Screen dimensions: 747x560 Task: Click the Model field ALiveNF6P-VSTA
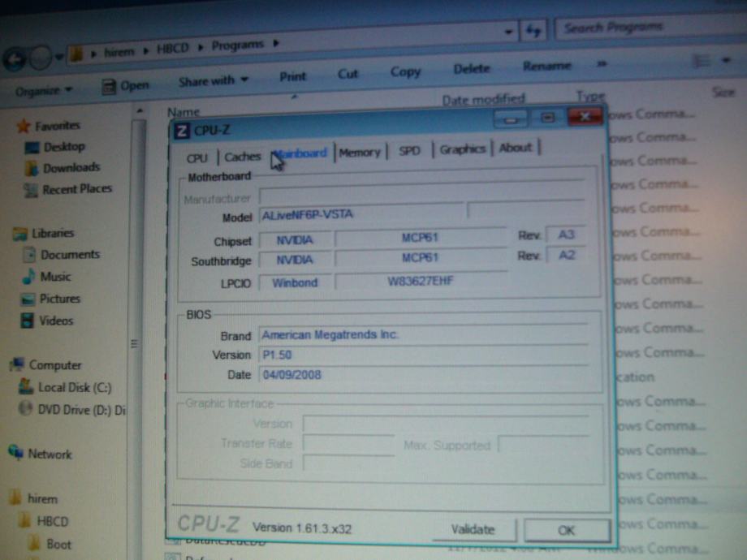[362, 214]
